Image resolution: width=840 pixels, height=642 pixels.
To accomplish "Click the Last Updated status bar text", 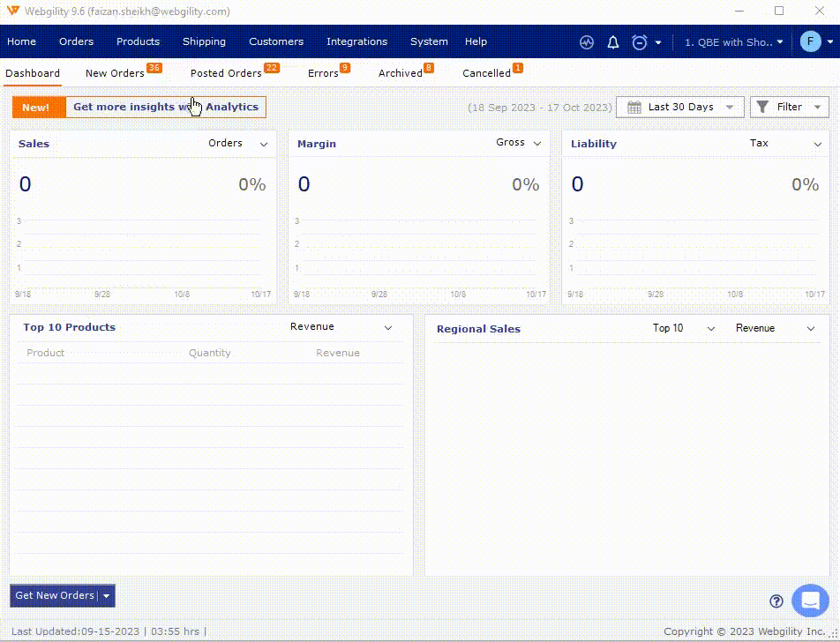I will pos(109,631).
